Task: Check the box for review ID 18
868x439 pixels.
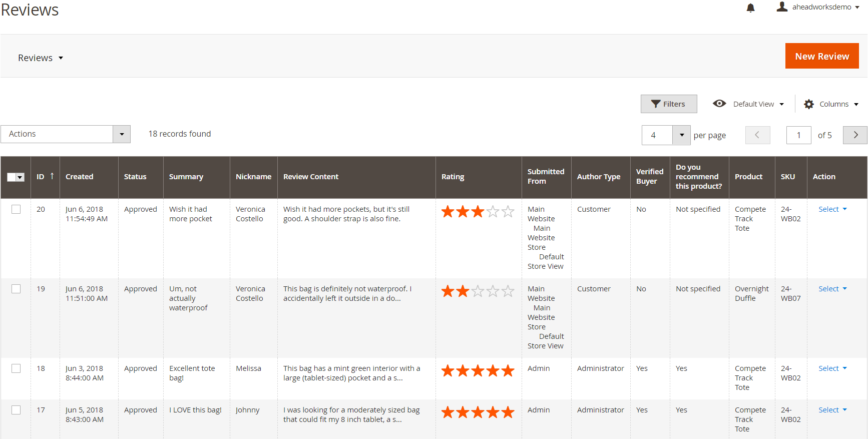Action: [x=16, y=368]
